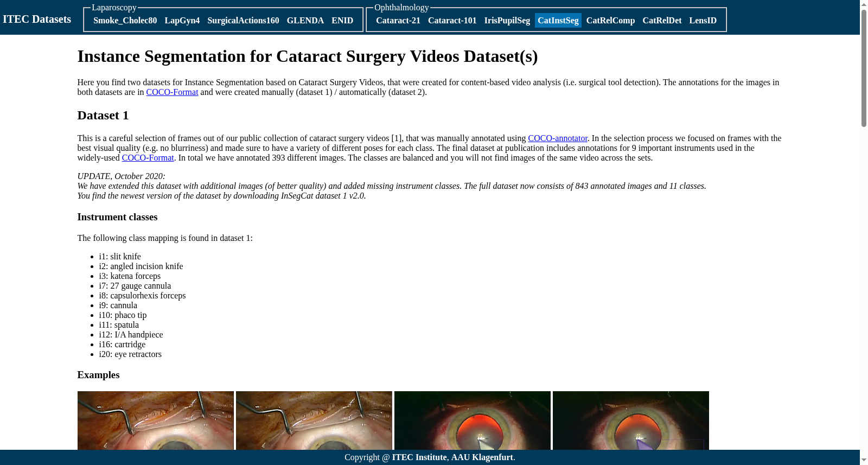Click the 'i2: angled incision knife' entry
Image resolution: width=868 pixels, height=465 pixels.
[x=141, y=266]
